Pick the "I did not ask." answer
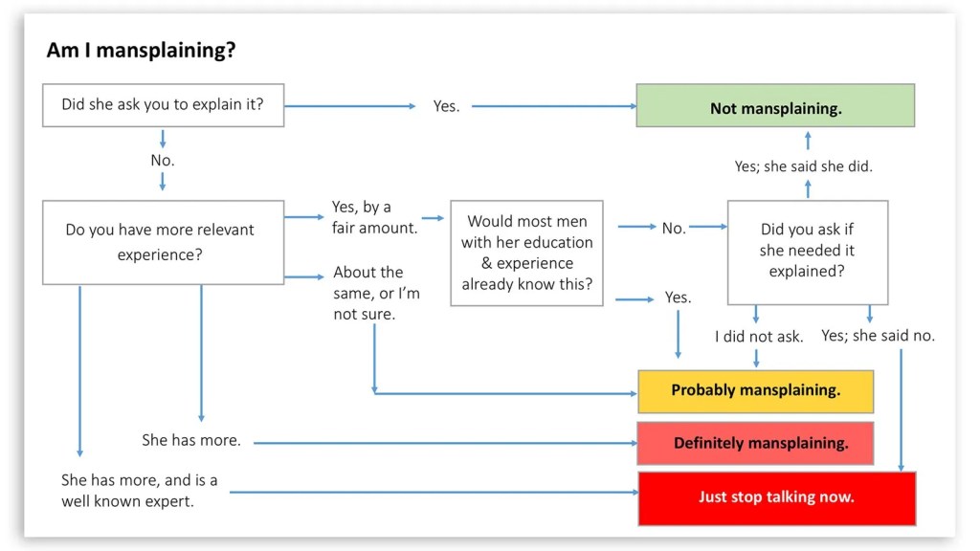 [x=759, y=336]
